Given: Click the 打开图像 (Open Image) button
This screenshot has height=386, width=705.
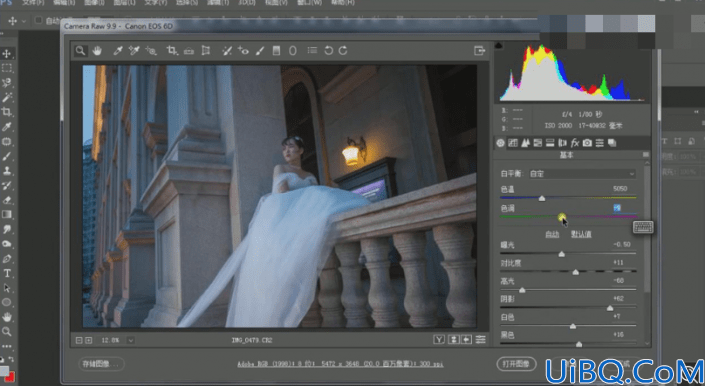Looking at the screenshot, I should (x=516, y=364).
